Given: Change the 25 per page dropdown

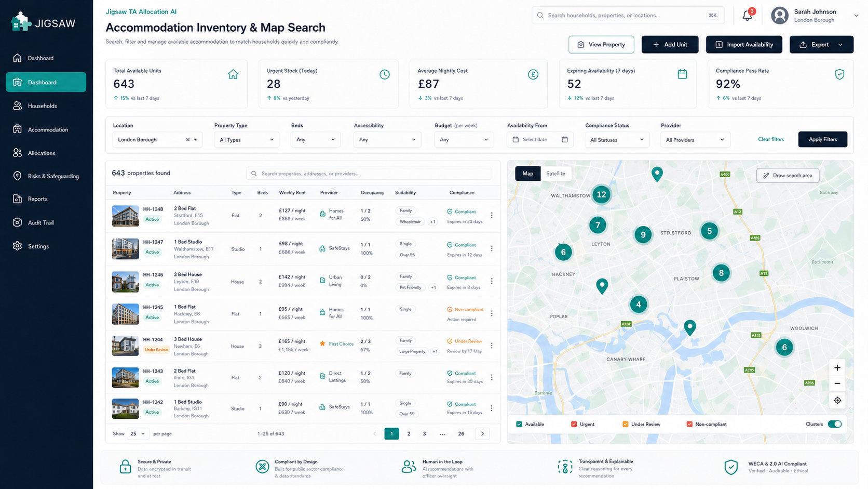Looking at the screenshot, I should (x=138, y=433).
